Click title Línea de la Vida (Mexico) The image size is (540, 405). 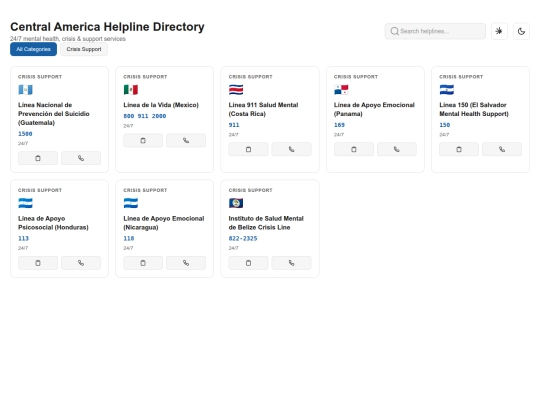pos(161,105)
